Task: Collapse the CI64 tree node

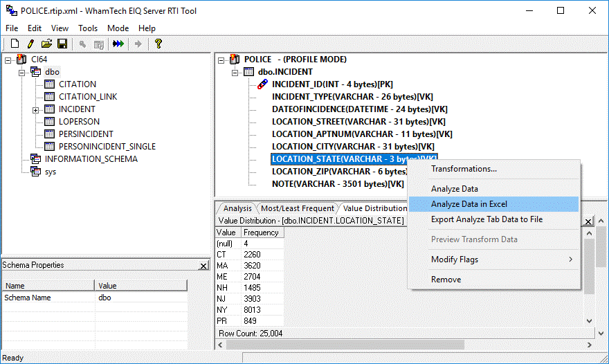Action: click(8, 60)
